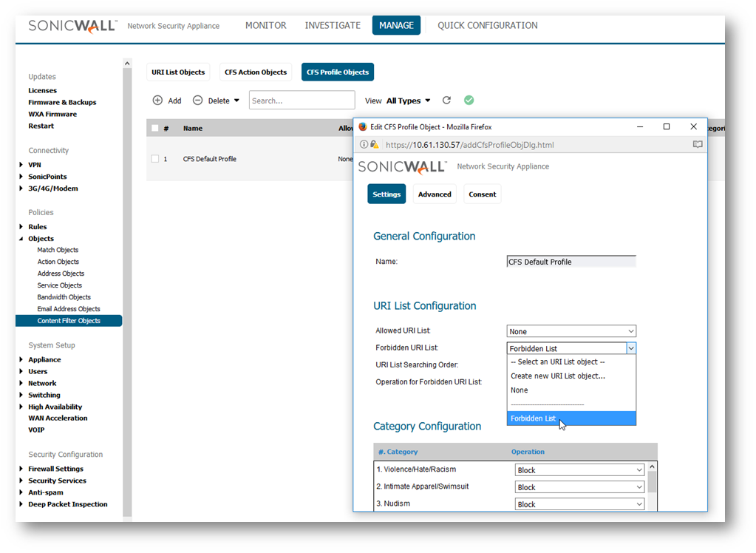
Task: Open the Allowed URI List dropdown
Action: tap(571, 331)
